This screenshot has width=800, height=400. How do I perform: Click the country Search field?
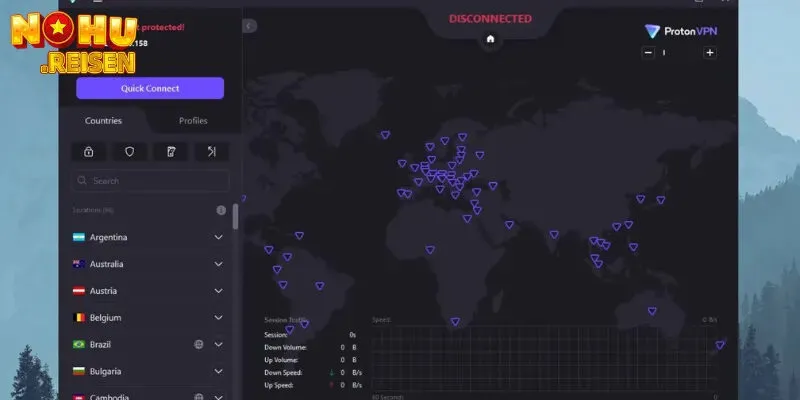[150, 181]
